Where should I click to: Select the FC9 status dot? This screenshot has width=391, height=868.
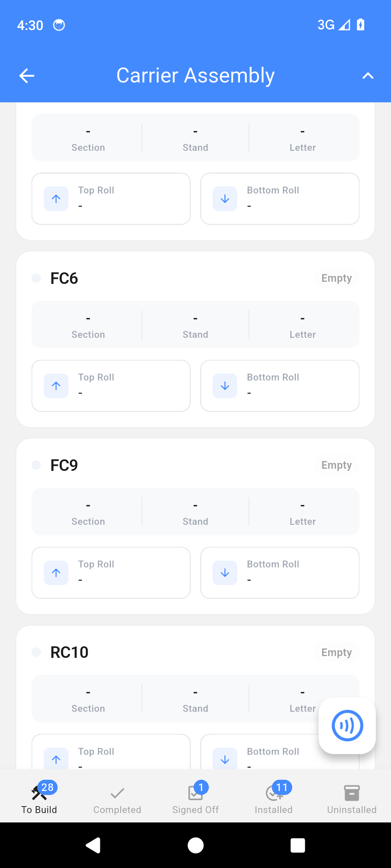click(36, 465)
